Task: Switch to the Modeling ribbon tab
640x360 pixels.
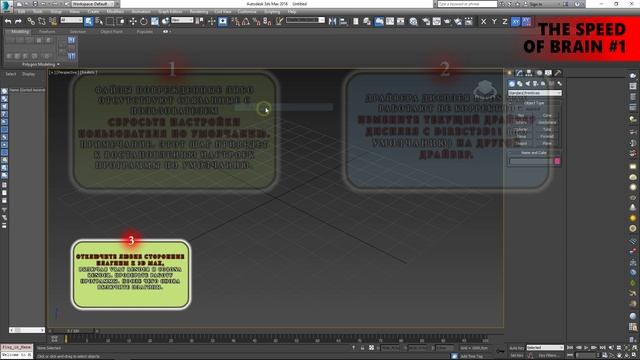Action: tap(20, 31)
